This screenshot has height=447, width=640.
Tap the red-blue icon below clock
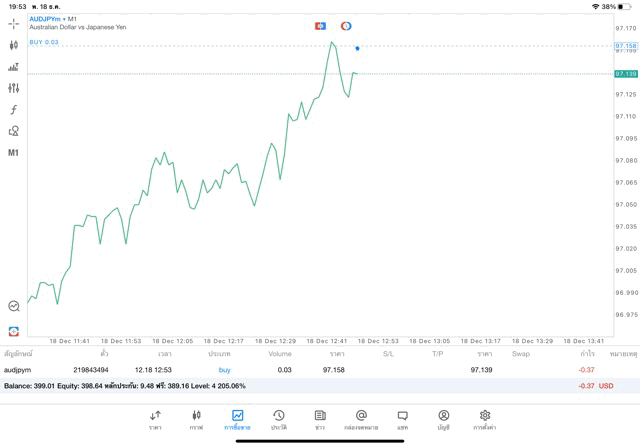point(13,331)
